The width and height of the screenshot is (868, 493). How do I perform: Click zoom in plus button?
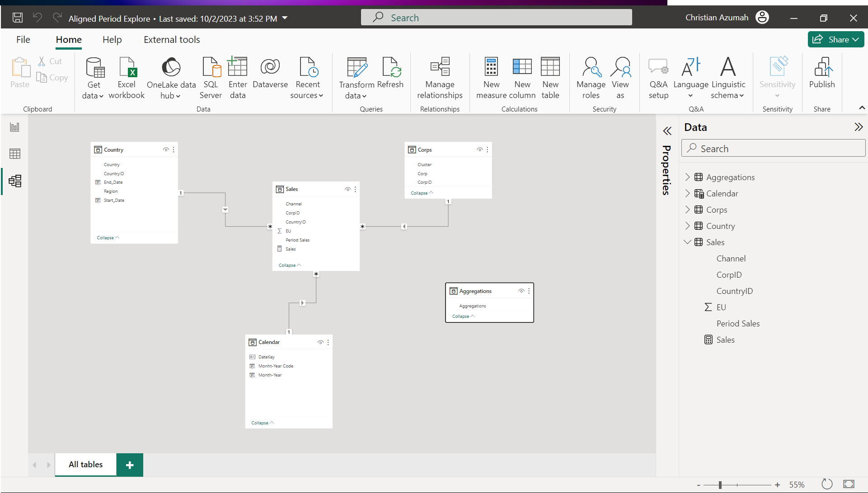777,485
